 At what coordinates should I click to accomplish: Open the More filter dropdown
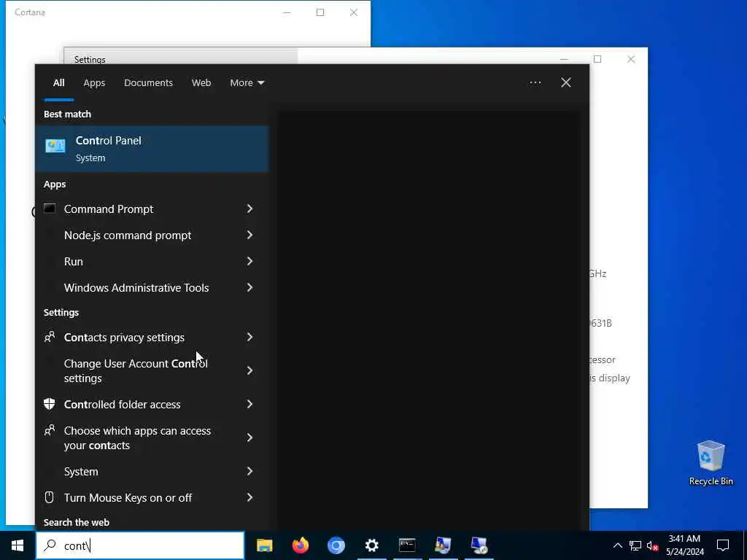(247, 82)
